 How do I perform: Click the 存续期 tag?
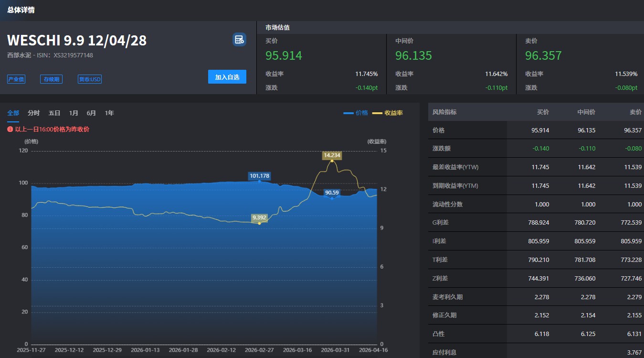pyautogui.click(x=51, y=79)
